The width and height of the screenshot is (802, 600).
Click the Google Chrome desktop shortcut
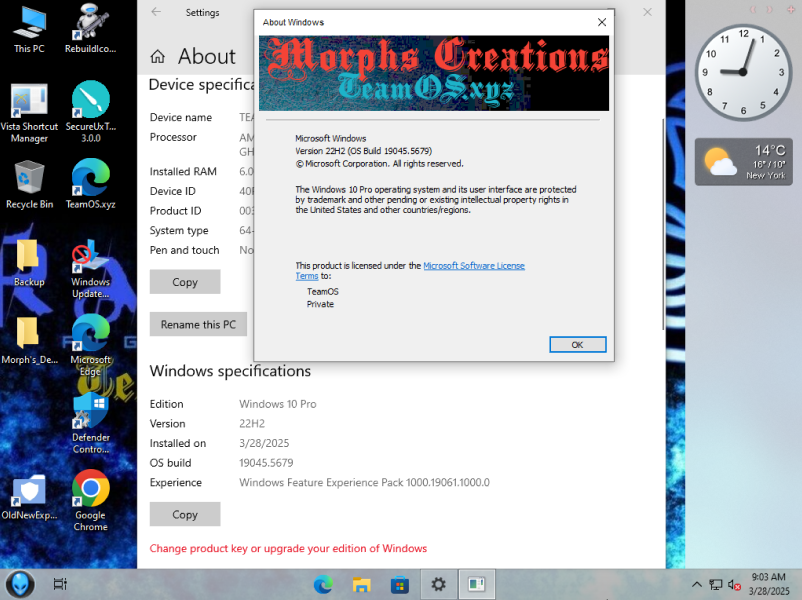pos(91,501)
